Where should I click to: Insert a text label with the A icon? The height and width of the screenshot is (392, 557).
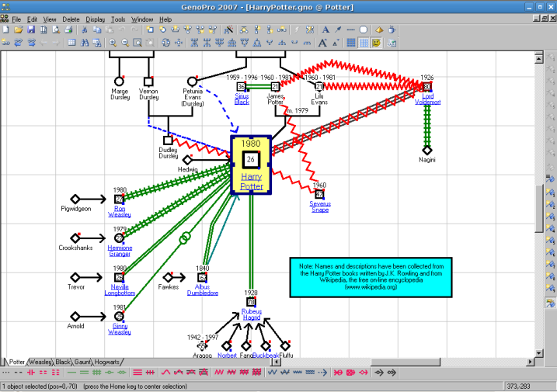click(325, 30)
